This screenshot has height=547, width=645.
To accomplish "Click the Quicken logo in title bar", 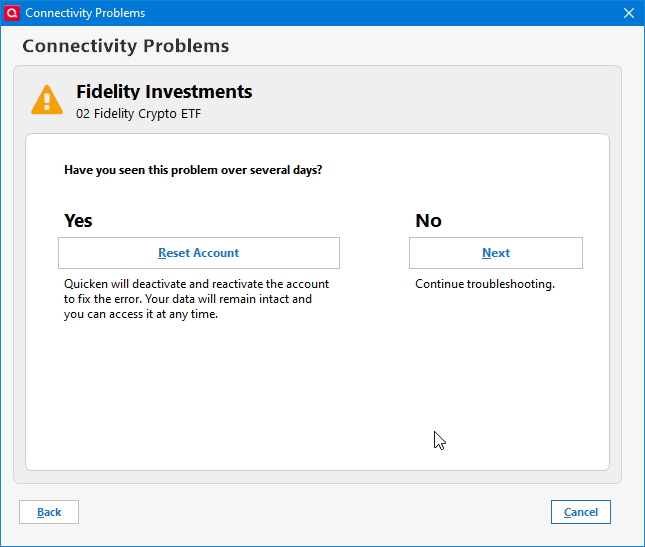I will click(x=12, y=13).
